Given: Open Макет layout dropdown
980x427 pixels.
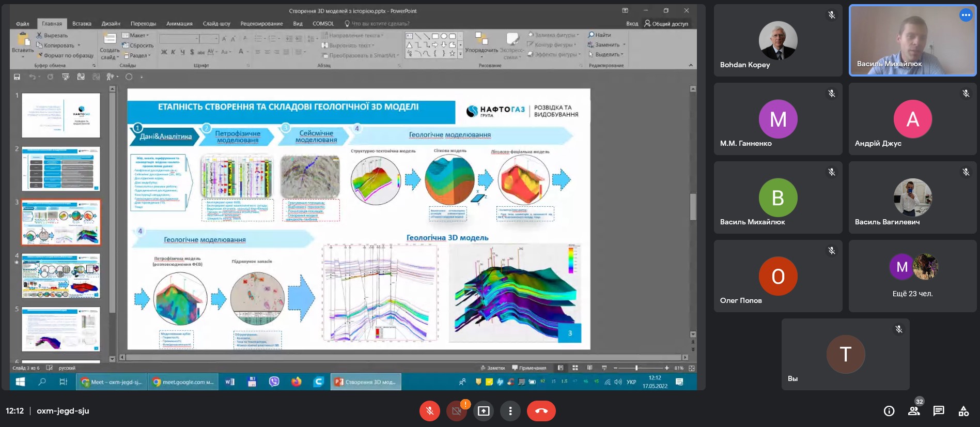Looking at the screenshot, I should (x=135, y=35).
